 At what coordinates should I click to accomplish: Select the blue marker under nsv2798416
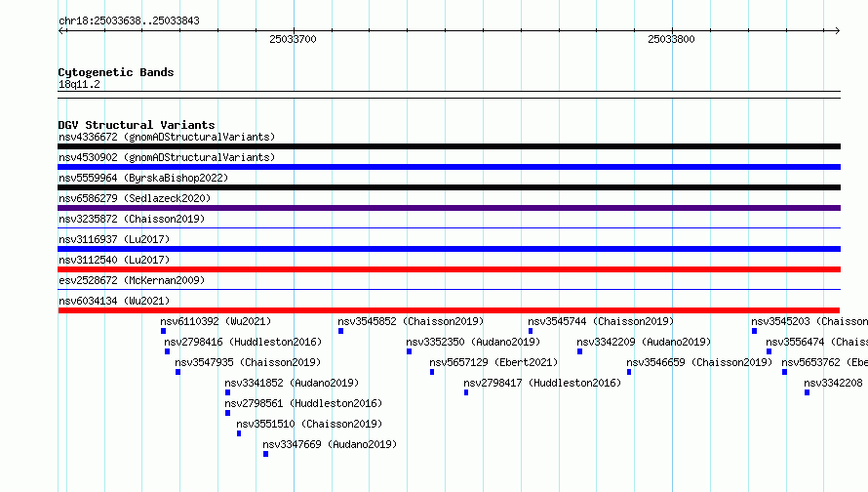click(167, 351)
